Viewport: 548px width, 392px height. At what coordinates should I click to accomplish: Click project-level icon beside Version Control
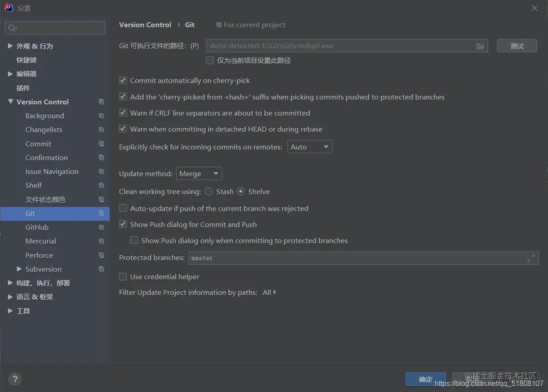(101, 102)
